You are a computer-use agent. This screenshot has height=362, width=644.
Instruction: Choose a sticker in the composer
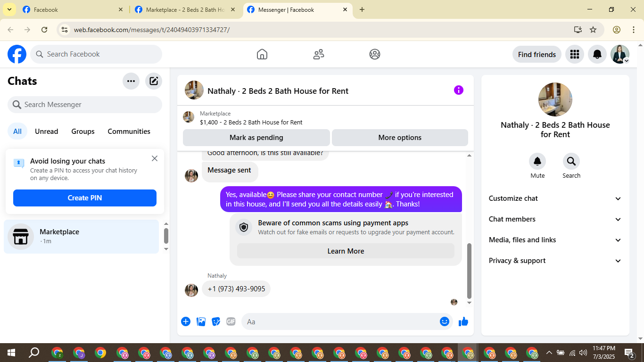coord(216,321)
